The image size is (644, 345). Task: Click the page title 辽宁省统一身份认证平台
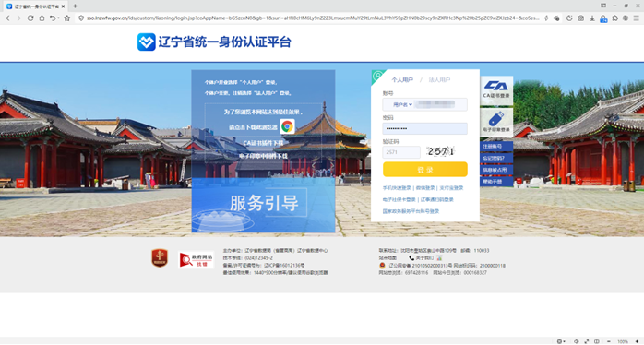pos(224,42)
